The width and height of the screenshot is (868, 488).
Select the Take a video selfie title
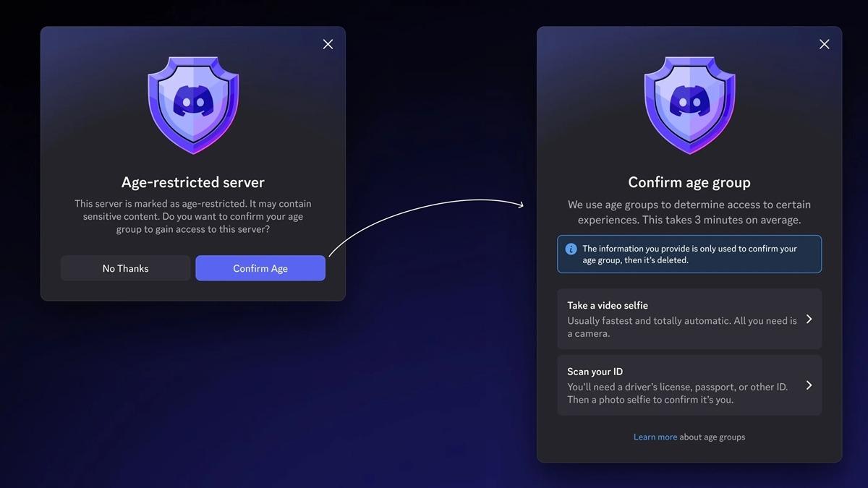tap(607, 305)
